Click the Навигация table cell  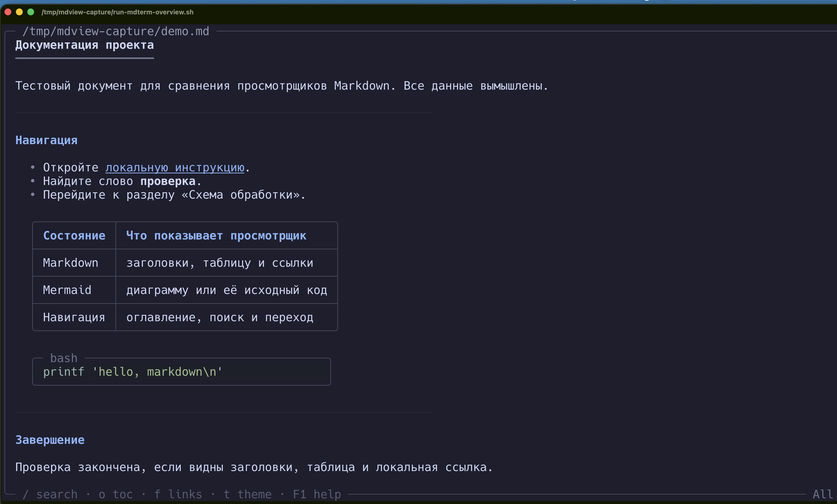(74, 317)
